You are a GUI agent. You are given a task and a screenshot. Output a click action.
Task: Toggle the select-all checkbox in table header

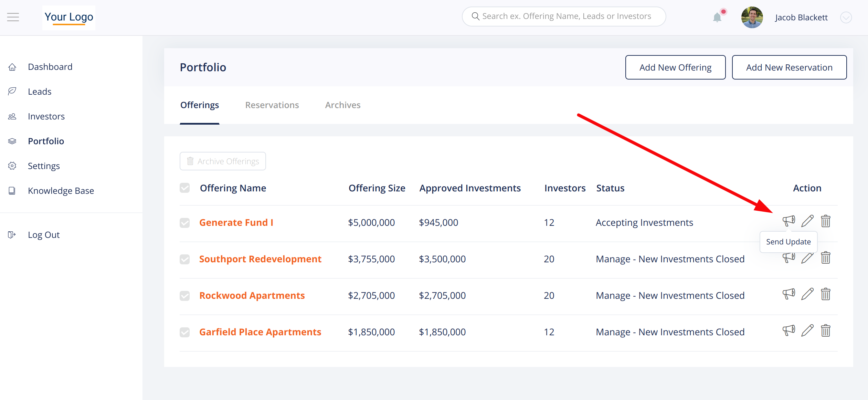[x=185, y=188]
